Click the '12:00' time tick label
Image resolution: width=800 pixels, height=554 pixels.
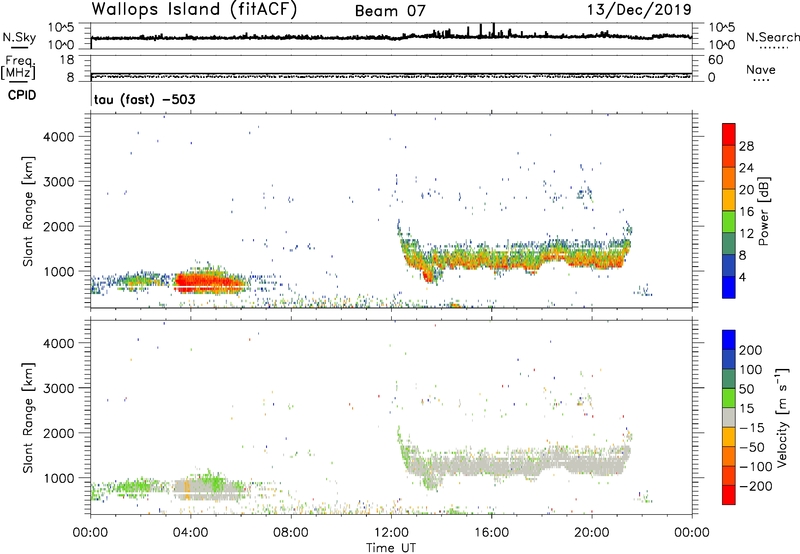coord(391,533)
